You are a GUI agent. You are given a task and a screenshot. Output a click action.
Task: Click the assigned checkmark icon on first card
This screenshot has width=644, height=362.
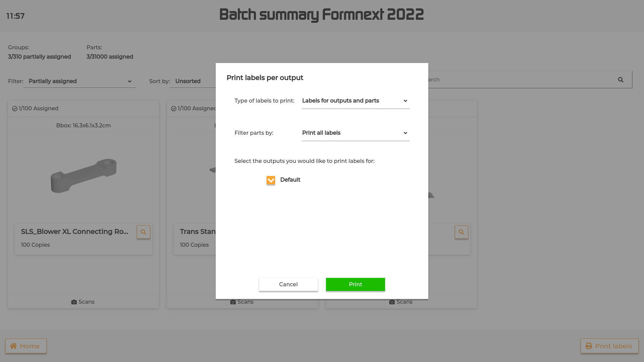pos(15,109)
